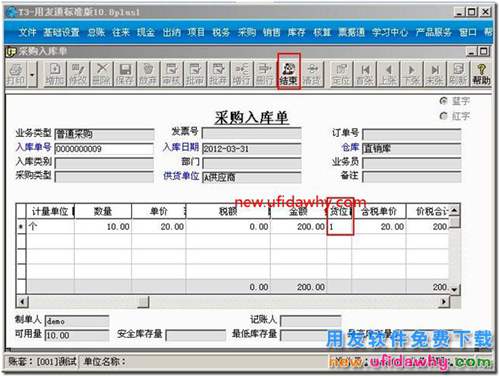Click the 入库单号 field with 0000000009
Viewport: 500px width, 377px height.
click(x=104, y=149)
